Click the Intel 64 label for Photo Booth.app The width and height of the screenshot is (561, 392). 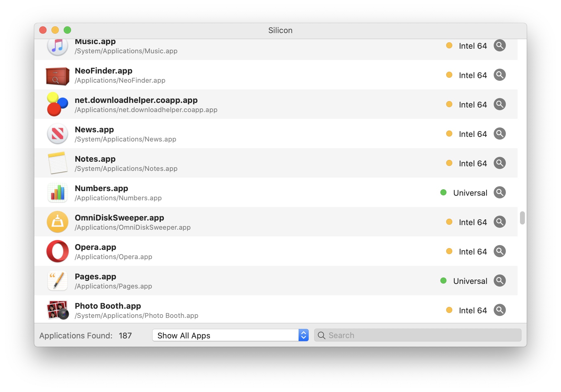[473, 311]
